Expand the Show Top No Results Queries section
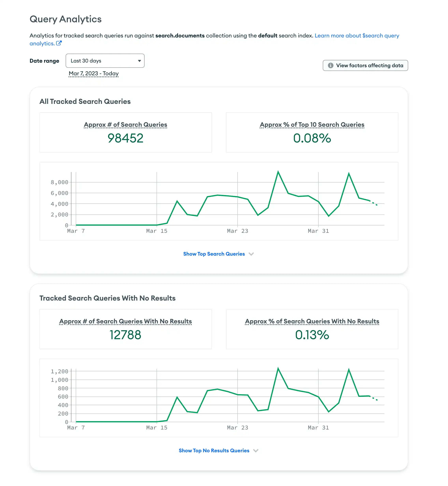 [x=214, y=451]
